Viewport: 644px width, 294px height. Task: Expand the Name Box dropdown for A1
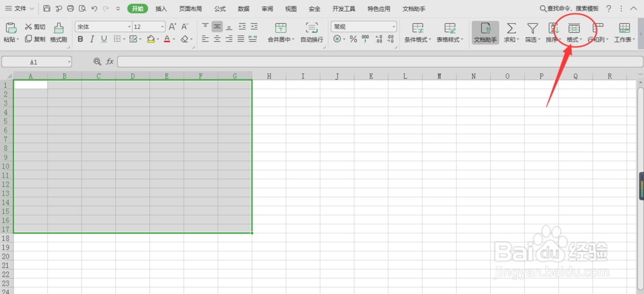[70, 62]
